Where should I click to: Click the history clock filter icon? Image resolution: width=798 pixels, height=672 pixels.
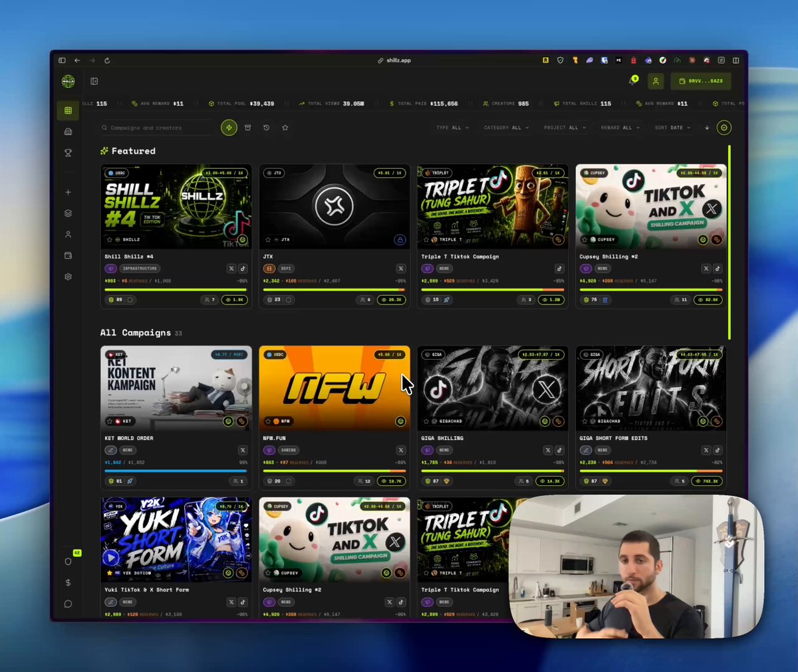[266, 128]
